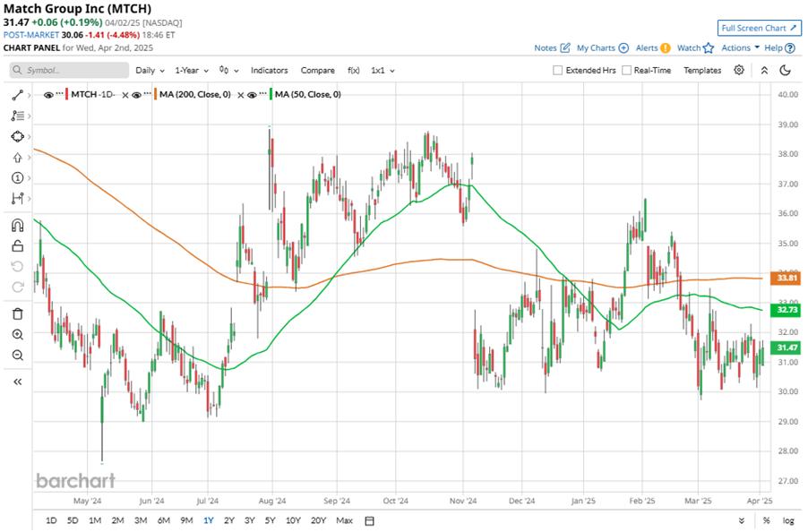Screen dimensions: 808x532
Task: Switch to dark mode via moon icon
Action: pyautogui.click(x=786, y=70)
